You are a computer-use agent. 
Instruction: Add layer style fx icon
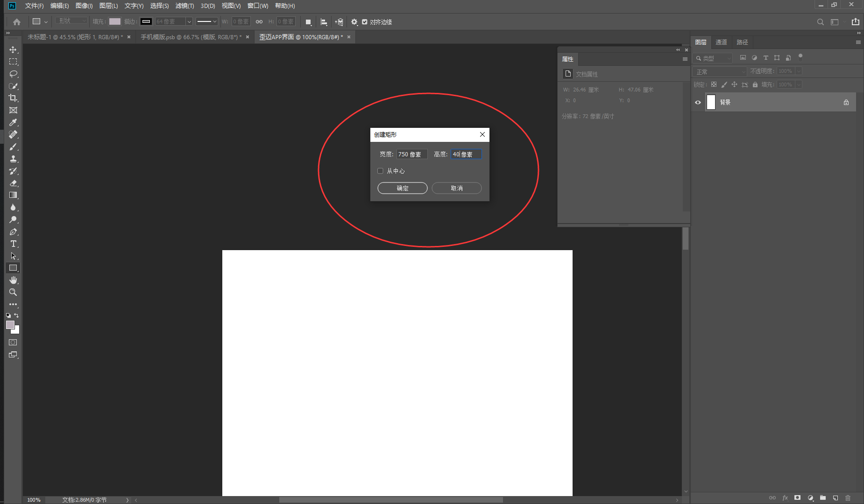(x=785, y=498)
